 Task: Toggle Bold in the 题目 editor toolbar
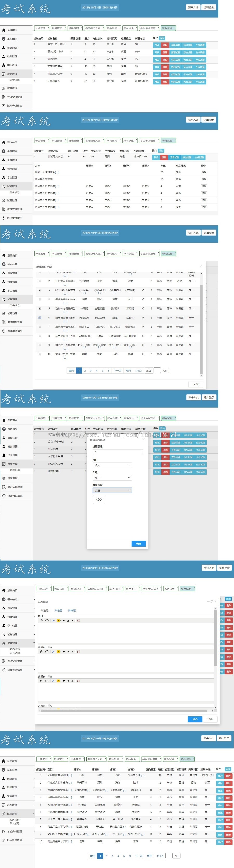coord(64,620)
